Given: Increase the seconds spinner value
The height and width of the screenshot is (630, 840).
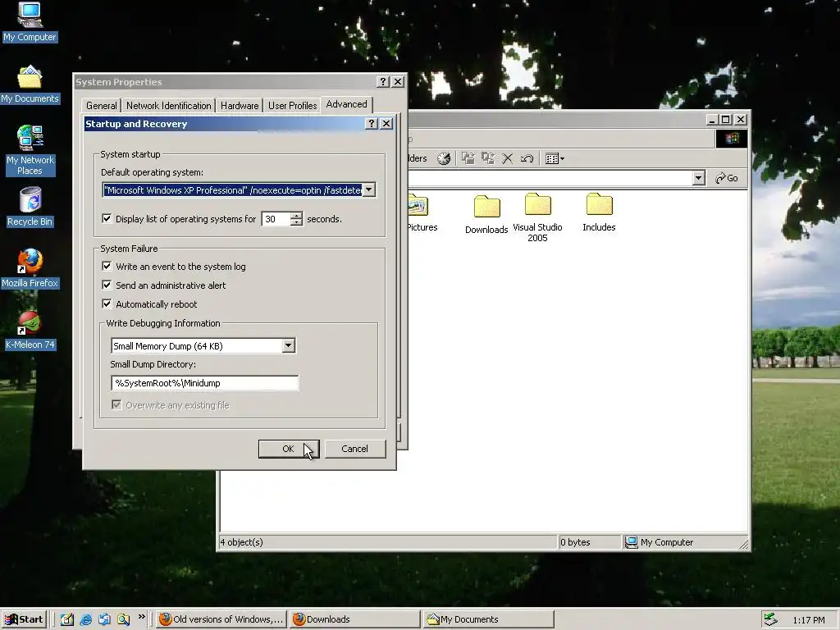Looking at the screenshot, I should [296, 216].
